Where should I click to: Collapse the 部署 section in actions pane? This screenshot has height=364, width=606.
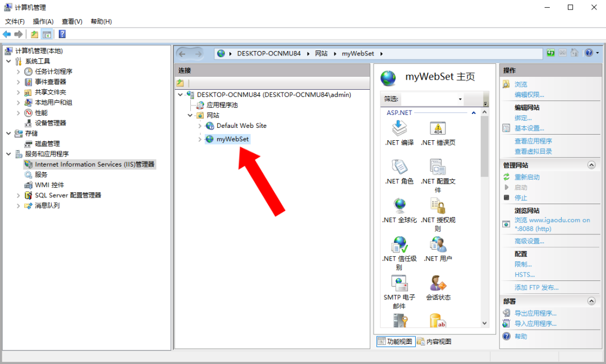pos(591,301)
